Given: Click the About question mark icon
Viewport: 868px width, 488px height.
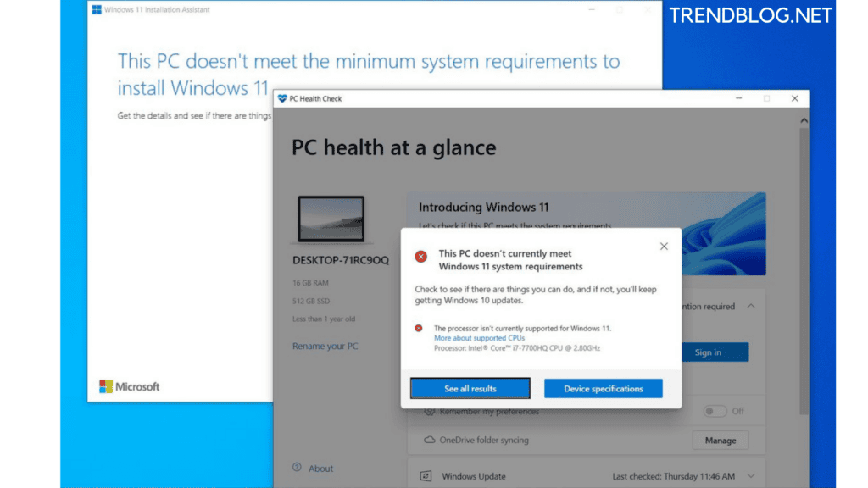Looking at the screenshot, I should (x=297, y=467).
